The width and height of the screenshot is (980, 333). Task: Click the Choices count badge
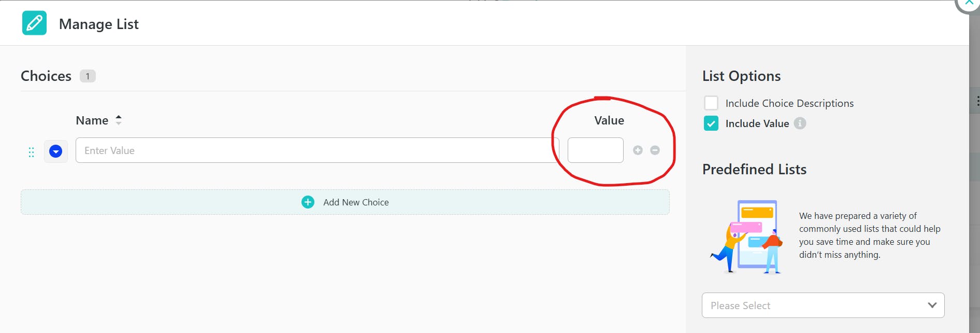pyautogui.click(x=88, y=76)
